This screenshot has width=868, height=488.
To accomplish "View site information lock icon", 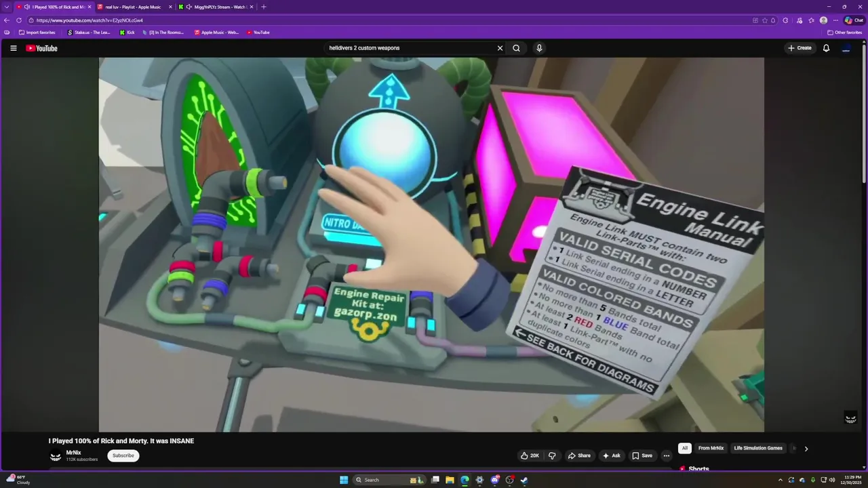I will 31,20.
